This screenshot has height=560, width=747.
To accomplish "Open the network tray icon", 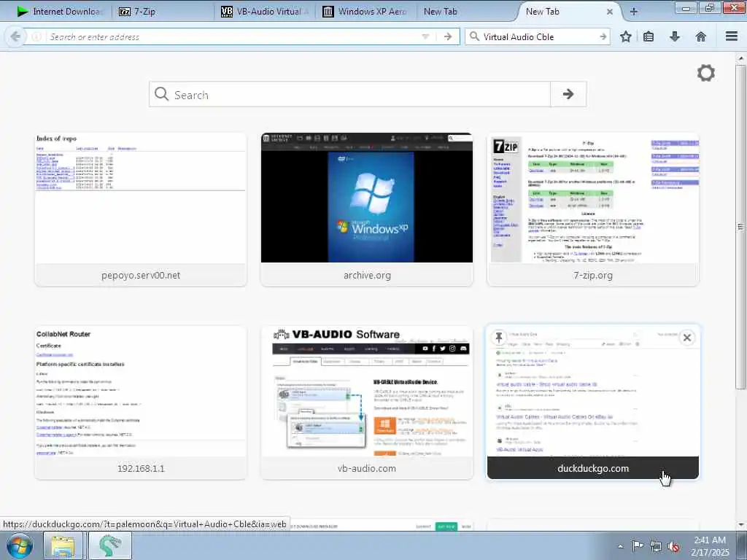I will point(656,546).
